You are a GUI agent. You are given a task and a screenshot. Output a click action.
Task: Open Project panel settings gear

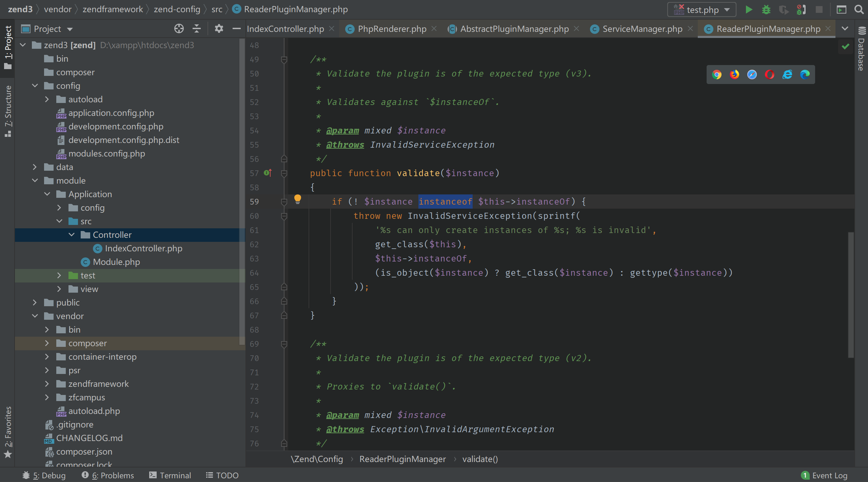click(x=219, y=29)
